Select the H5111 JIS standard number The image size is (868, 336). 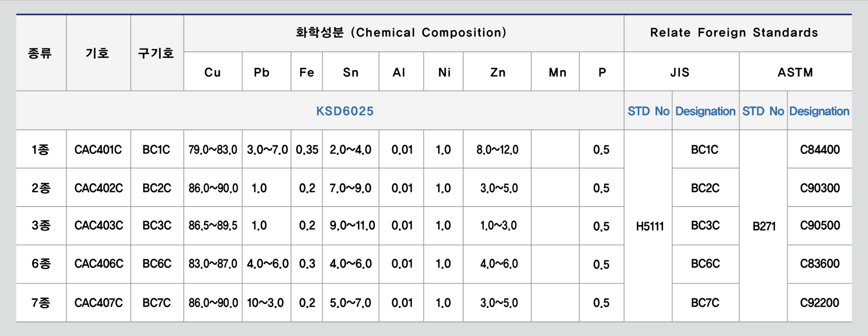[650, 226]
